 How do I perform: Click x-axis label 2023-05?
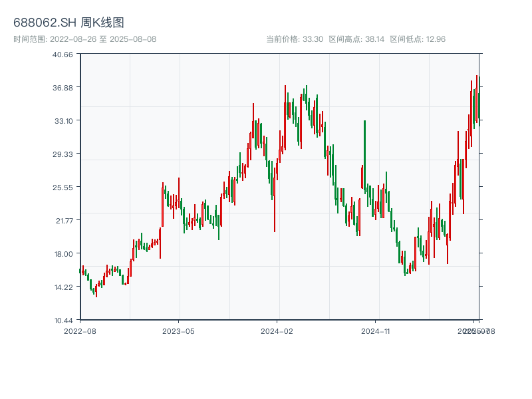tap(178, 331)
